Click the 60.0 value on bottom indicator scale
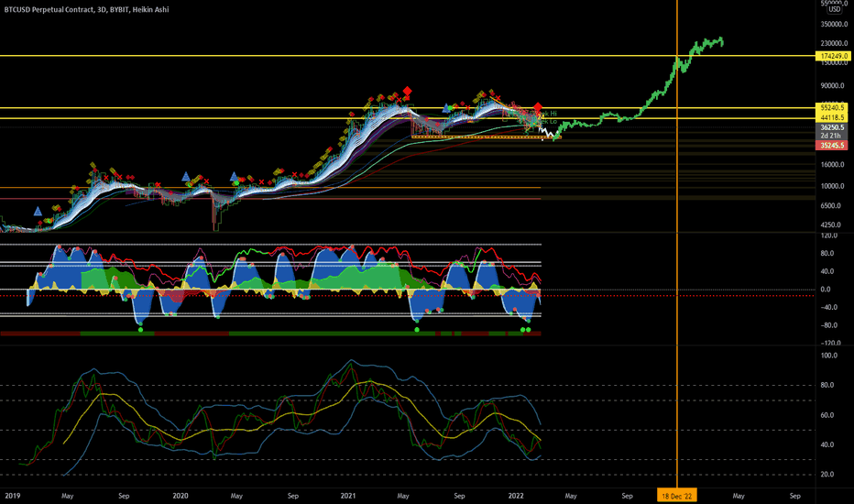 coord(827,415)
